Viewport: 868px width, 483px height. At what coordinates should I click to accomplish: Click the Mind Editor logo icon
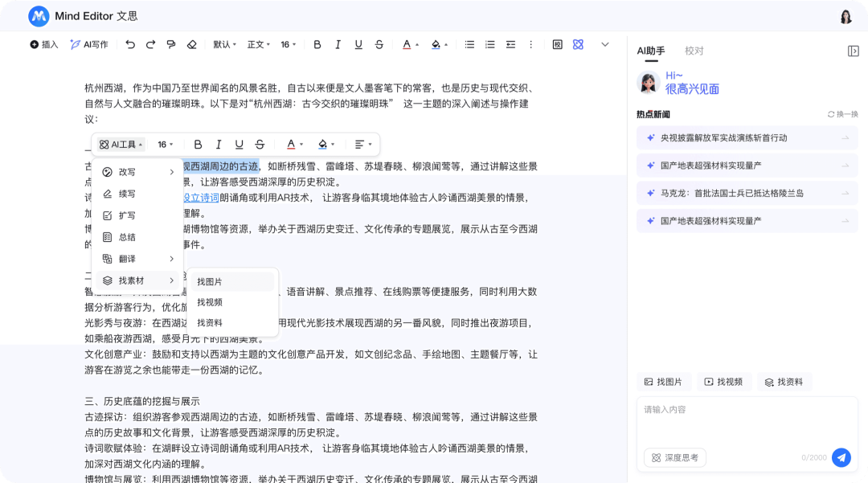(39, 16)
